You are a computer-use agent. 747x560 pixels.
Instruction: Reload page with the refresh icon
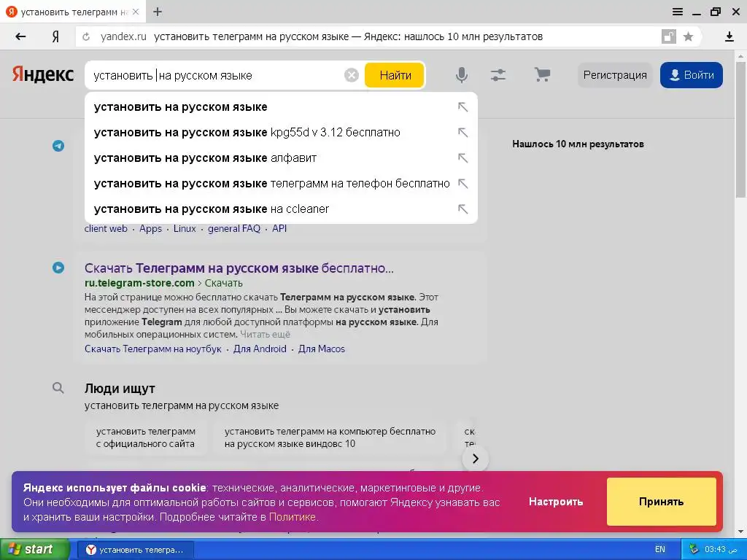coord(86,36)
